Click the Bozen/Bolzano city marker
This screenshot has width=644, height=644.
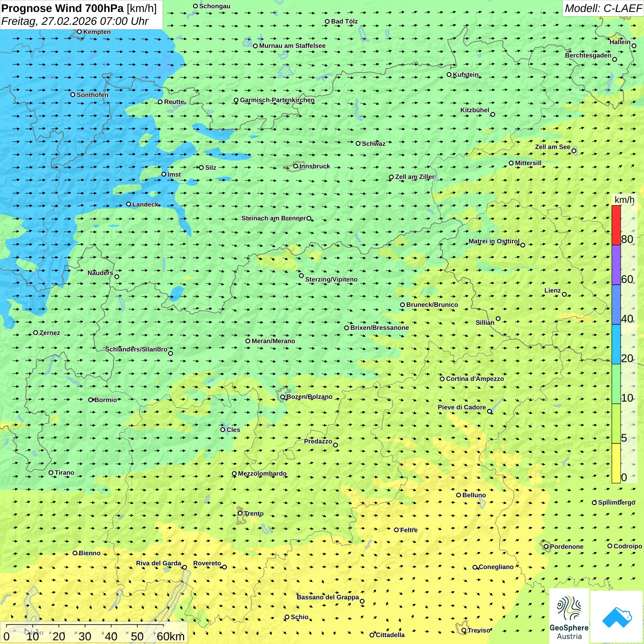coord(282,397)
